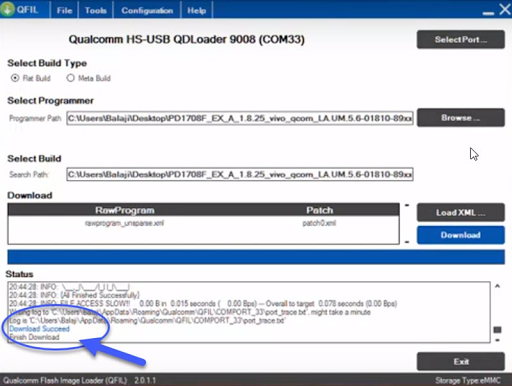
Task: Open the Tools menu
Action: (x=95, y=10)
